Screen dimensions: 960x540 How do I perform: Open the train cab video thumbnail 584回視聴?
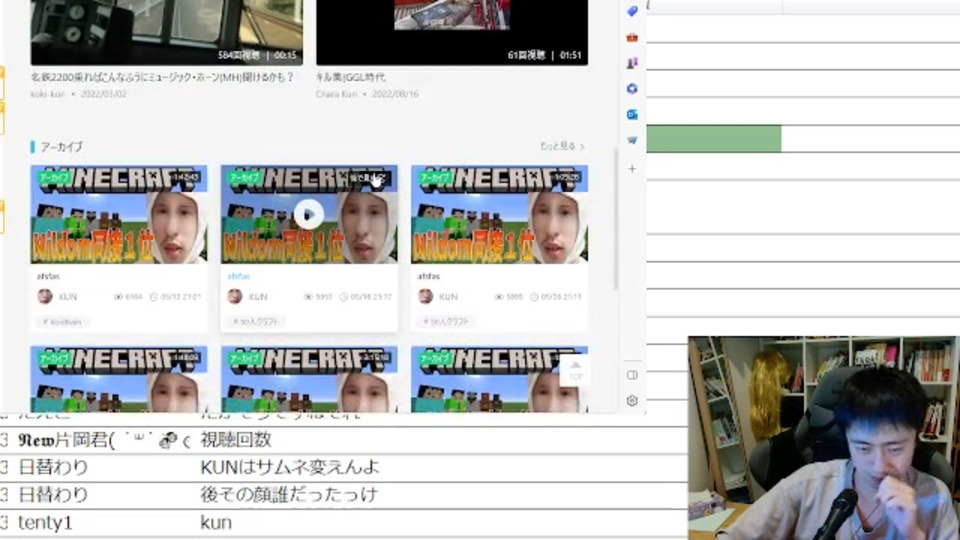coord(167,32)
